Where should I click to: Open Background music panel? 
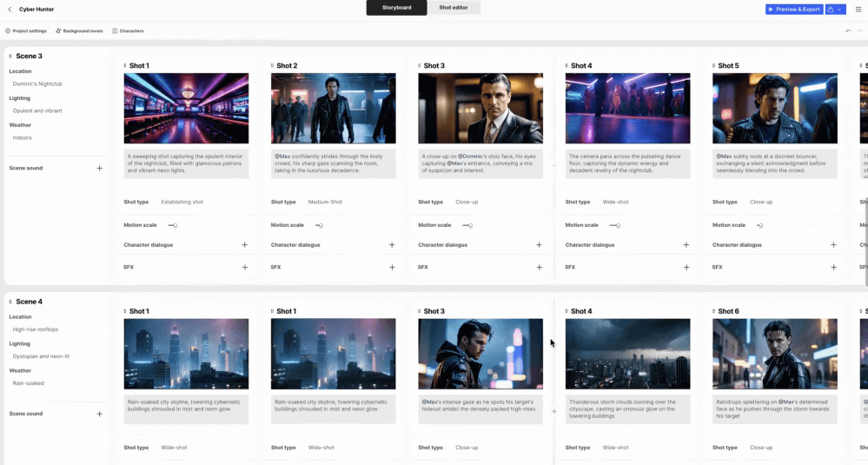(x=79, y=31)
